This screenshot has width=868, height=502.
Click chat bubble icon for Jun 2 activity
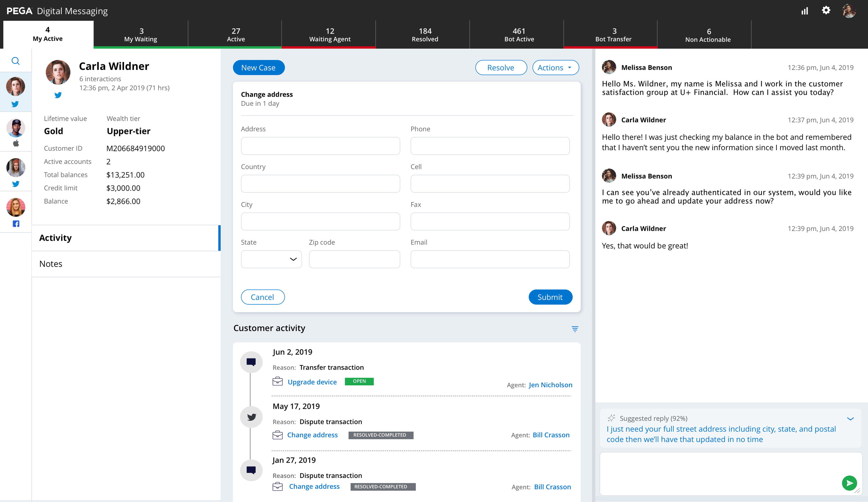point(252,362)
